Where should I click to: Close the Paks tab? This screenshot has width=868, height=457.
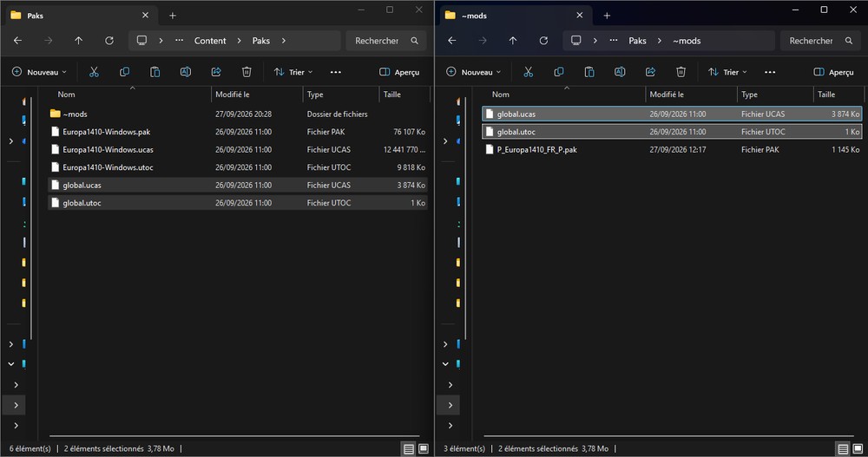145,16
